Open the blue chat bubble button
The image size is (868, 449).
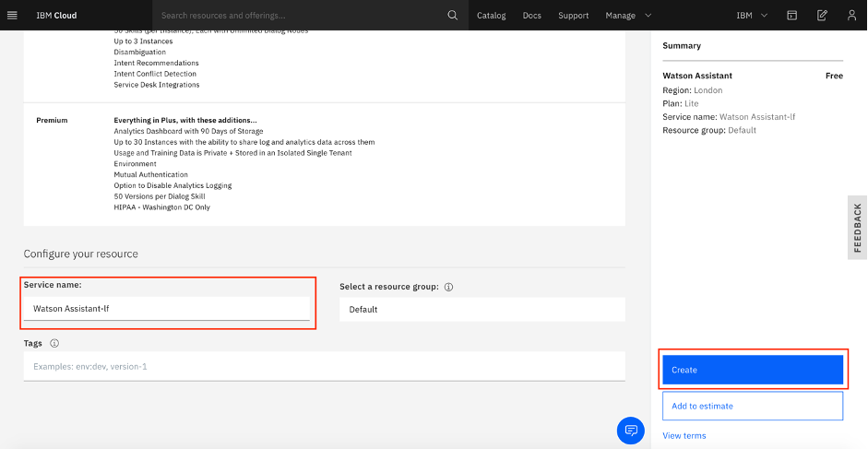631,431
